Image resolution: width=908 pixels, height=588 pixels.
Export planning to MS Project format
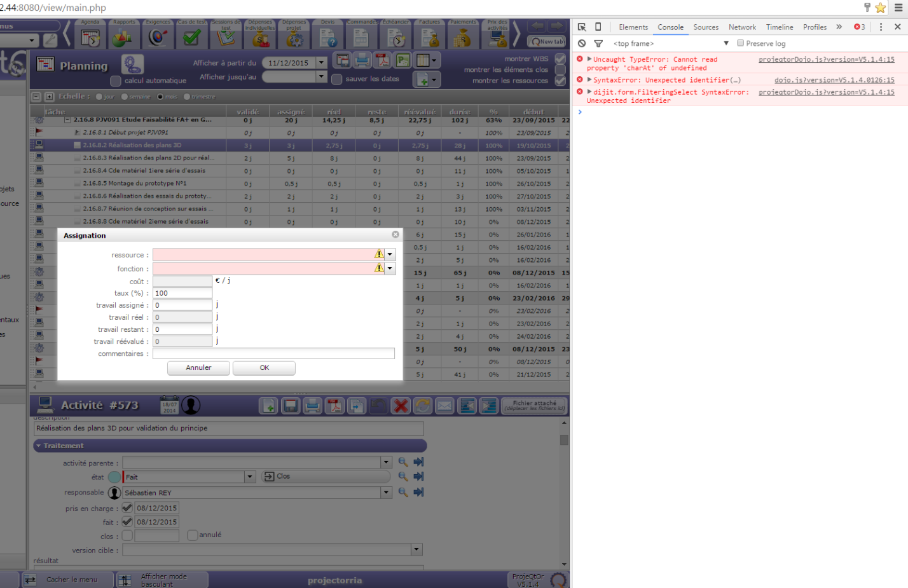pos(402,60)
